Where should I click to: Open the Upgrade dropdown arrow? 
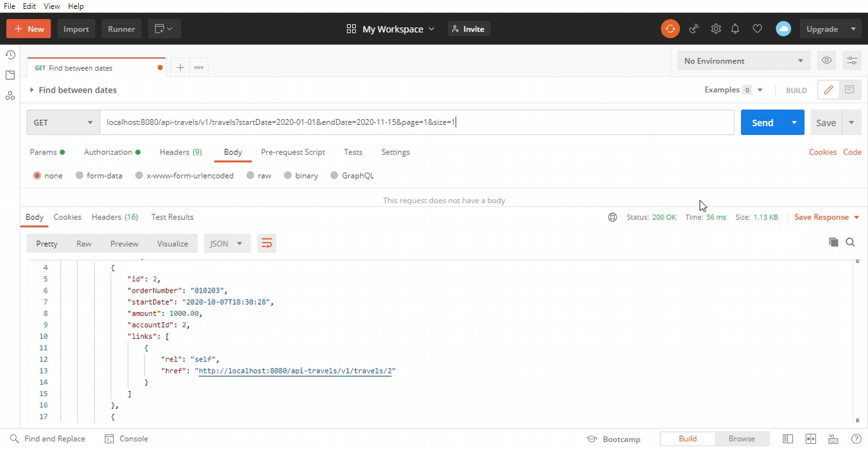click(x=853, y=29)
